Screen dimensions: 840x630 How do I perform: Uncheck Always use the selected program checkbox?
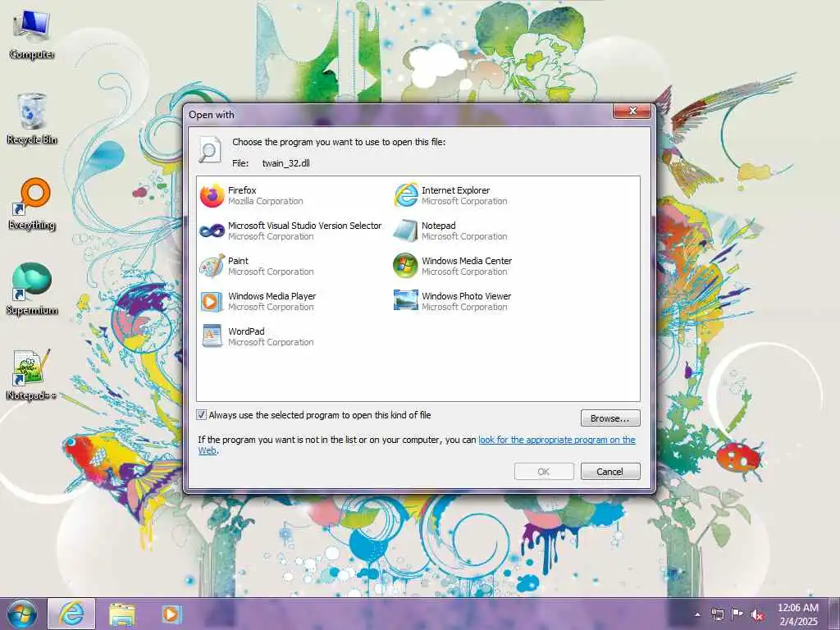point(202,414)
